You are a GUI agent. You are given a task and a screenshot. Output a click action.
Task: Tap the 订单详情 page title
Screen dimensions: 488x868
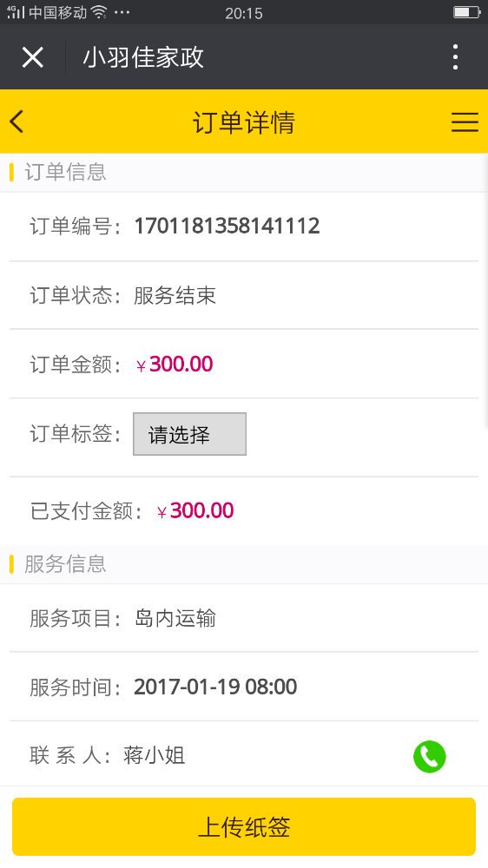coord(244,122)
